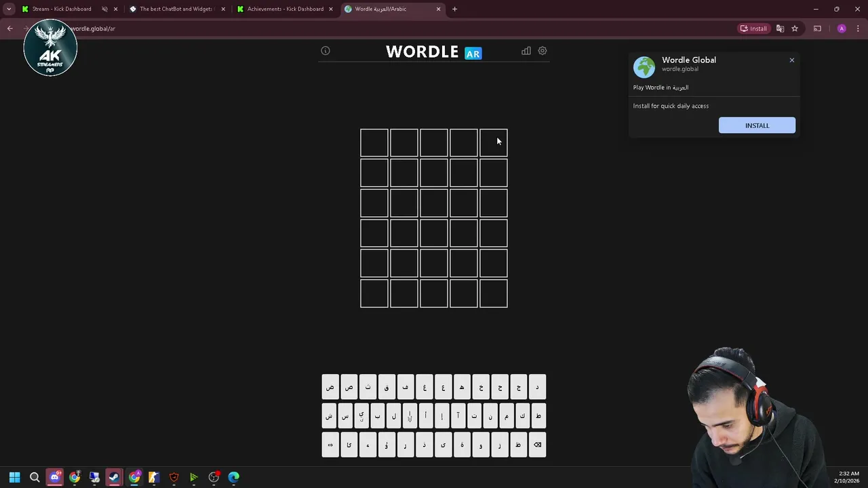This screenshot has height=488, width=868.
Task: Tap the ب key on the keyboard
Action: (378, 416)
